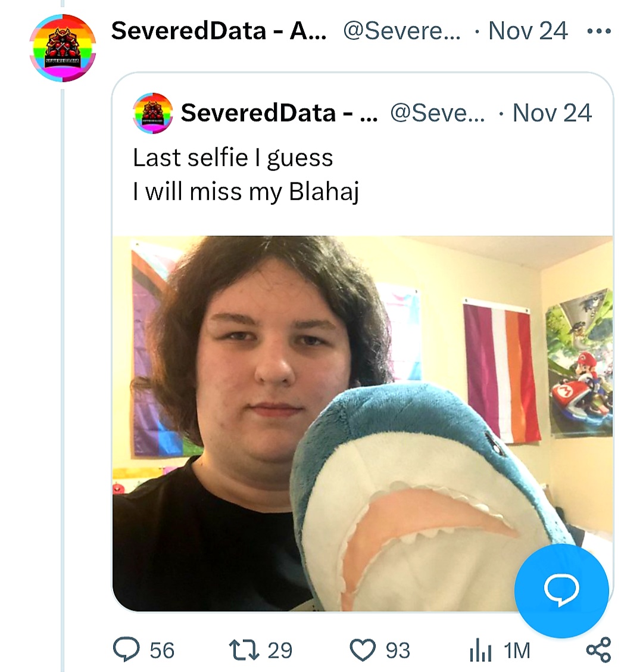Open the large rainbow profile avatar
Viewport: 643px width, 672px height.
tap(63, 48)
